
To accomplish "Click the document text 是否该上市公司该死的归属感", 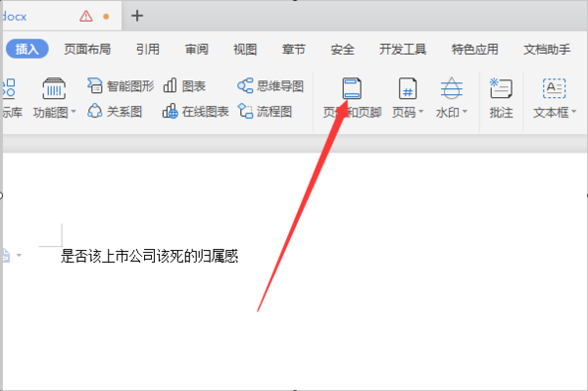I will pyautogui.click(x=149, y=257).
